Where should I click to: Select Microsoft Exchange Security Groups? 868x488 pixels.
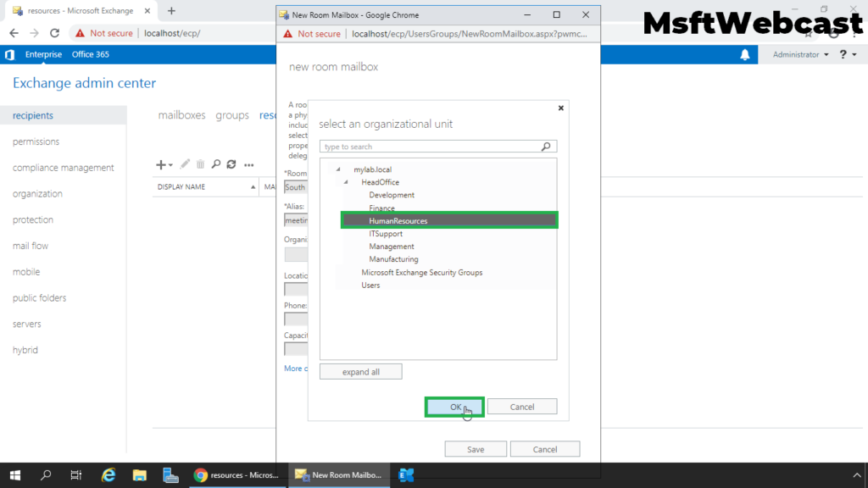pyautogui.click(x=422, y=272)
